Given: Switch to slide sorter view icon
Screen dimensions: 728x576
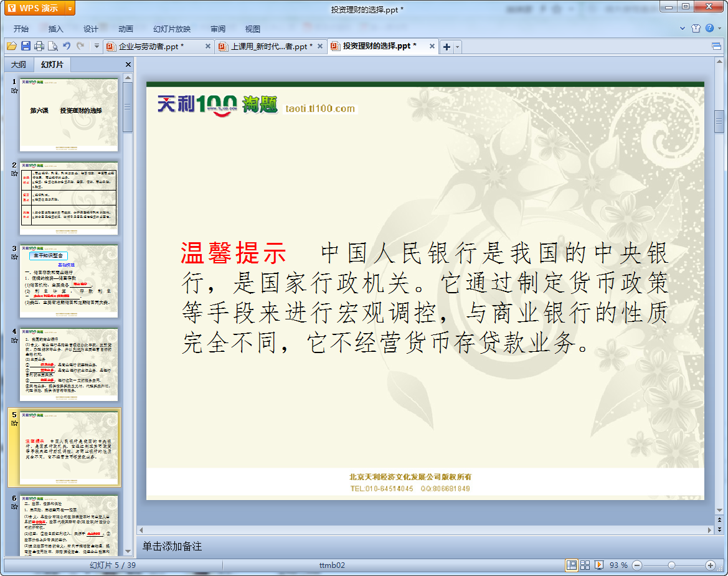Looking at the screenshot, I should pyautogui.click(x=585, y=565).
